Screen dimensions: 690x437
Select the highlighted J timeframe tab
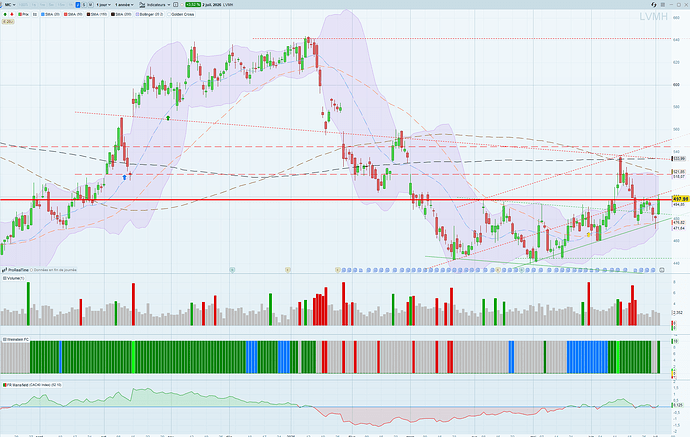(77, 4)
